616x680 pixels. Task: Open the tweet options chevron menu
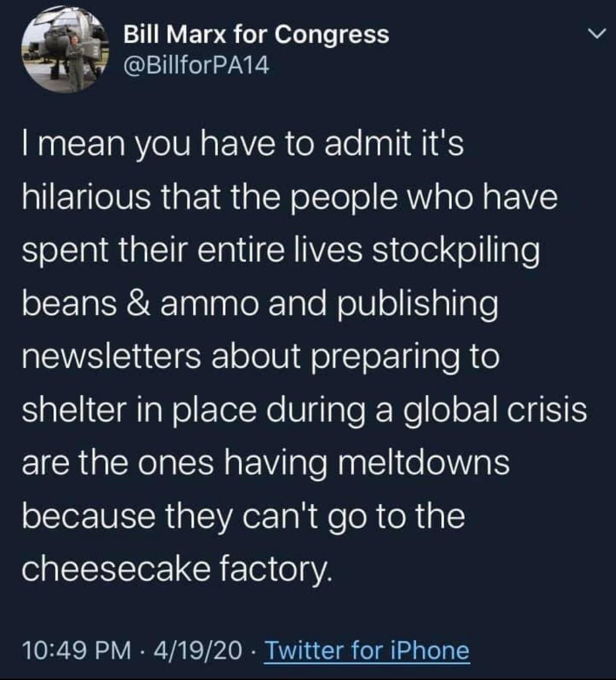pos(597,35)
